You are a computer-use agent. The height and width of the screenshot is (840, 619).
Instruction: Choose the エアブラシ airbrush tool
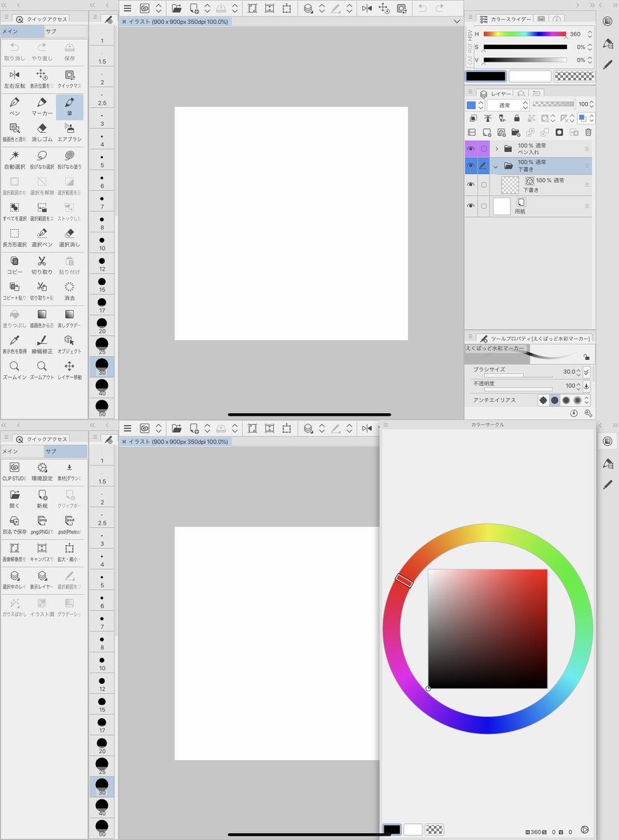click(69, 132)
